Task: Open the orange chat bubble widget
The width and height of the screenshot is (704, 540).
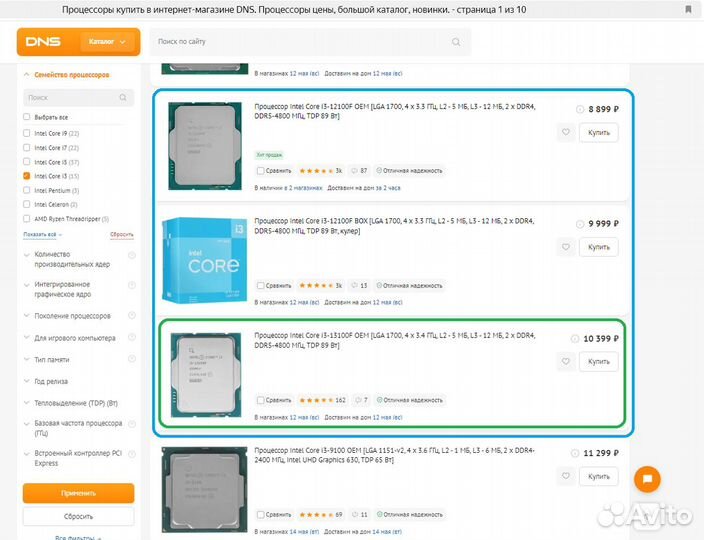Action: point(647,479)
